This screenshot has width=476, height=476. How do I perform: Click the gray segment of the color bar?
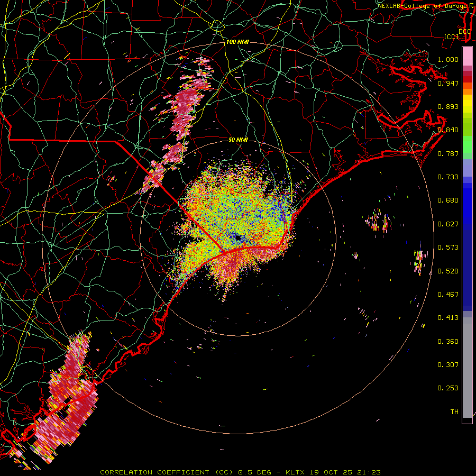(467, 368)
